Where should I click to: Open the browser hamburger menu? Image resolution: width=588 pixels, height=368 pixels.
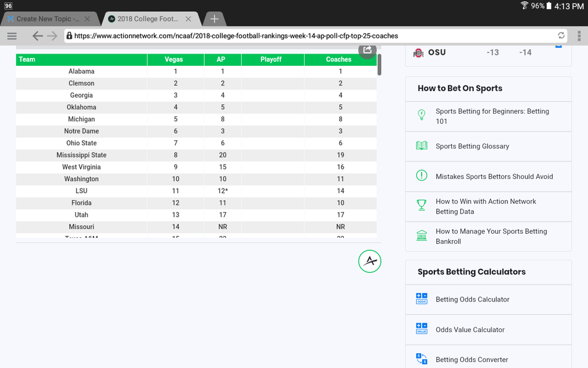pyautogui.click(x=12, y=36)
